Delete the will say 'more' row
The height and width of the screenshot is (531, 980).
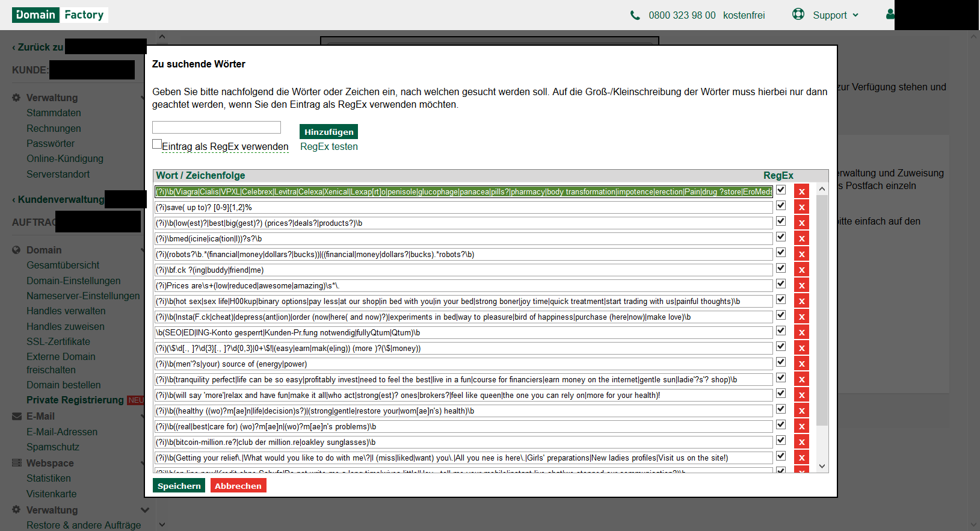click(801, 395)
